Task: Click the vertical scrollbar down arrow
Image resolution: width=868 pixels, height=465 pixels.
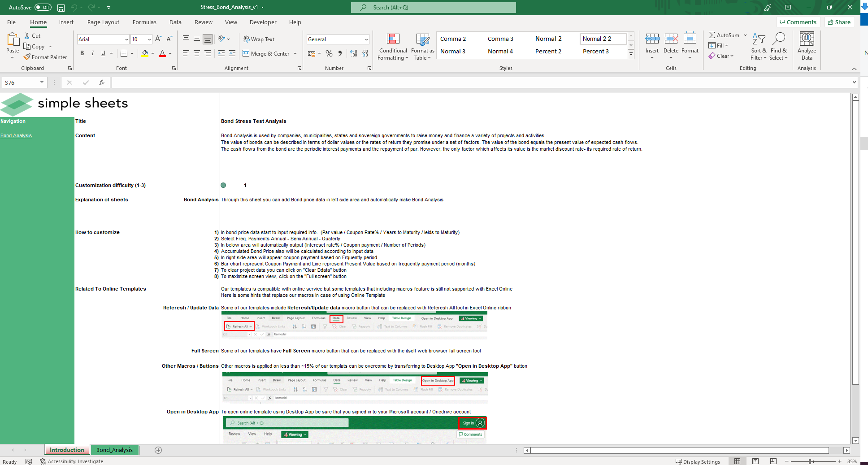Action: (855, 440)
